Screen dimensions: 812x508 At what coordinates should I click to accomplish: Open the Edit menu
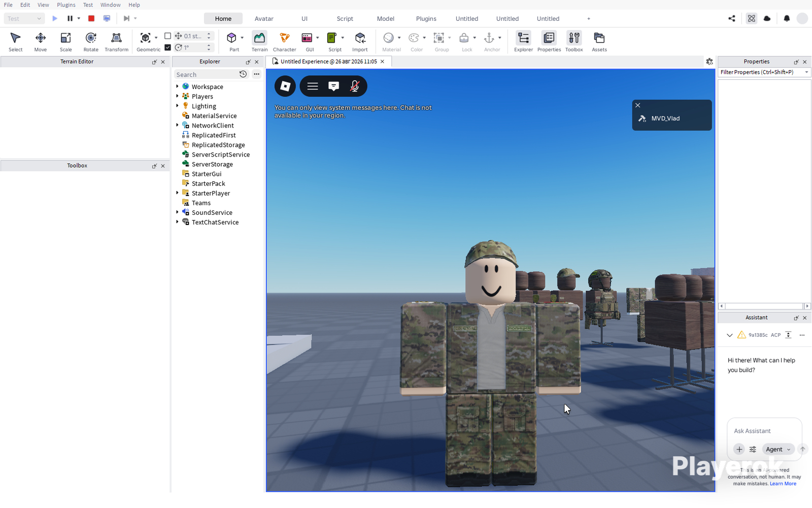pos(25,5)
